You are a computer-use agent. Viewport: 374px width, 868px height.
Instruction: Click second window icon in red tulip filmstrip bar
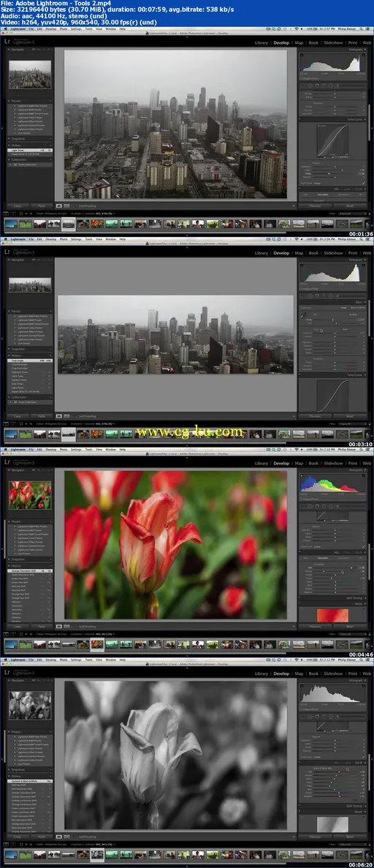[12, 635]
